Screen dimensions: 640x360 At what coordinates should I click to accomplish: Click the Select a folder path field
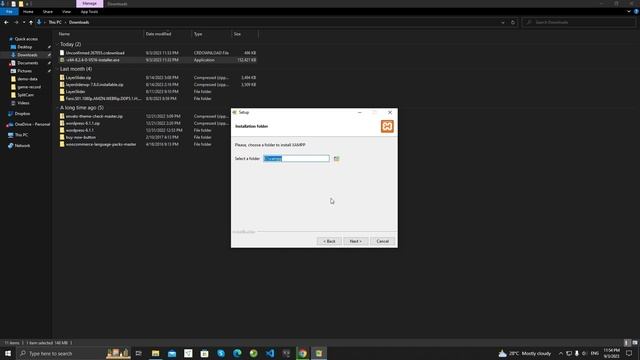pos(296,158)
